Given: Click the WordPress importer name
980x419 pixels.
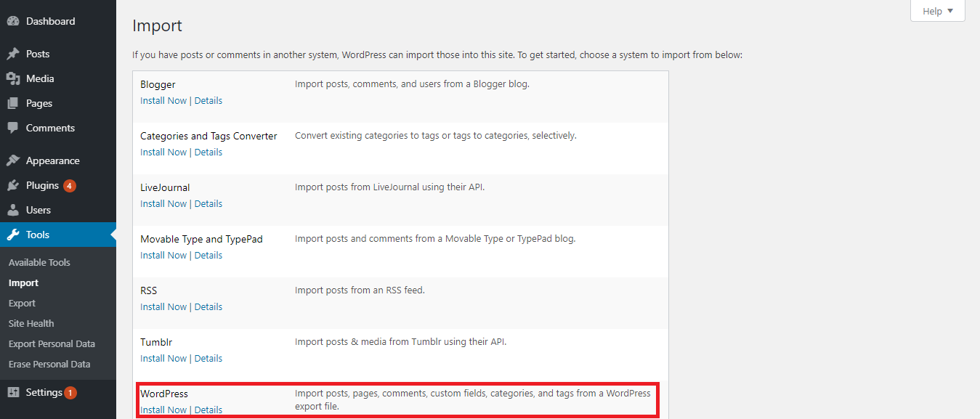Looking at the screenshot, I should 164,394.
